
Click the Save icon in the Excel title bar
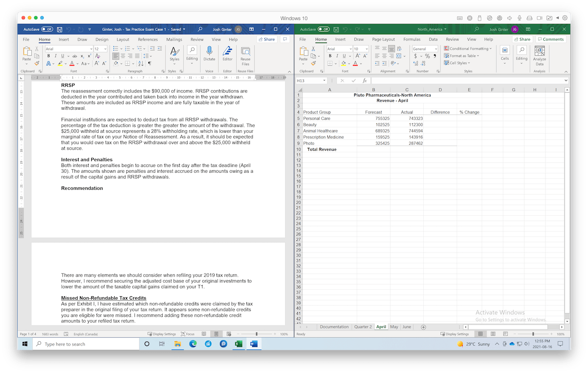point(336,29)
